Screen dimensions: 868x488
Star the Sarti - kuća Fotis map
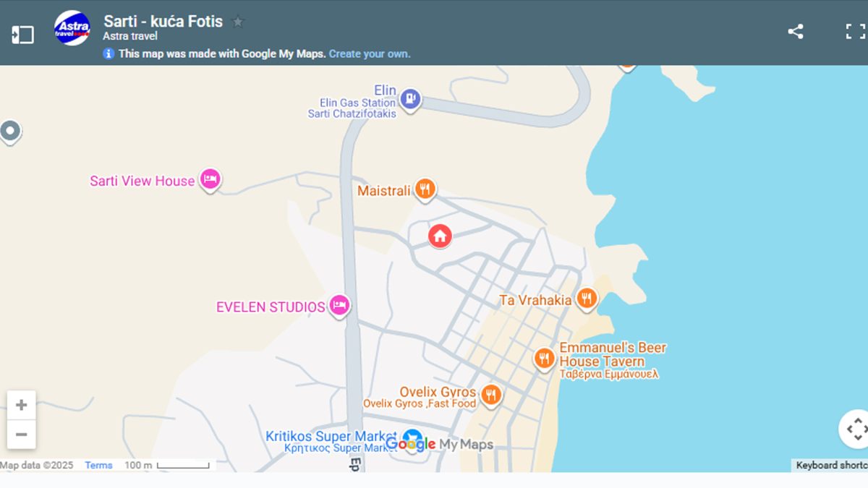click(x=238, y=22)
